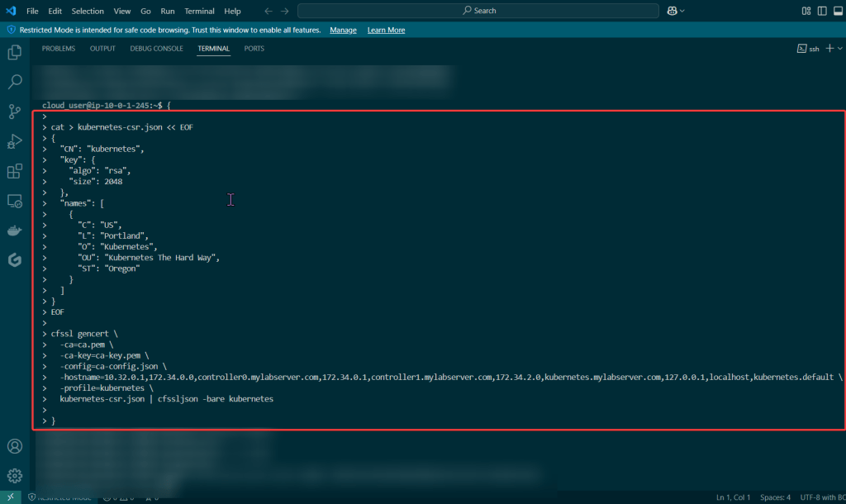This screenshot has height=504, width=846.
Task: Open the Search view in activity bar
Action: pyautogui.click(x=14, y=82)
